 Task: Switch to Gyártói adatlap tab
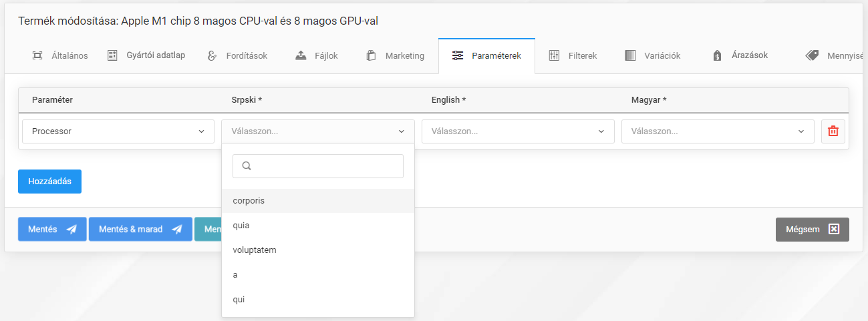click(146, 55)
